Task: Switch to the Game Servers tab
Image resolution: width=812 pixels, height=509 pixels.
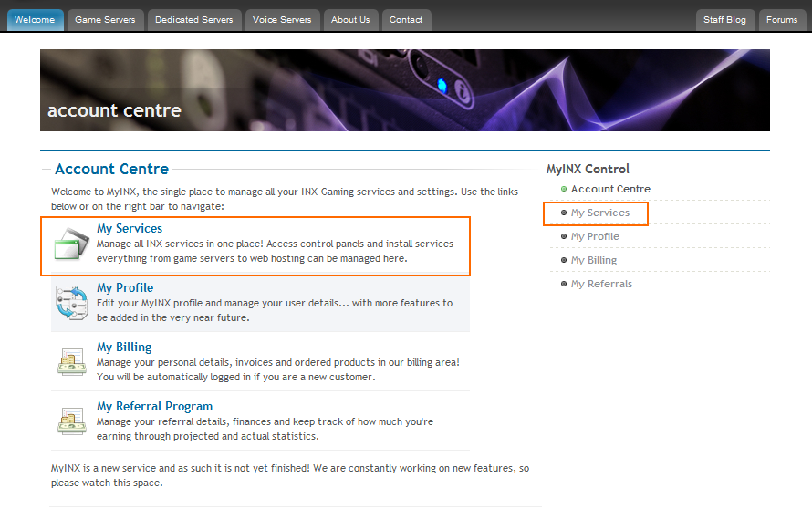Action: tap(105, 20)
